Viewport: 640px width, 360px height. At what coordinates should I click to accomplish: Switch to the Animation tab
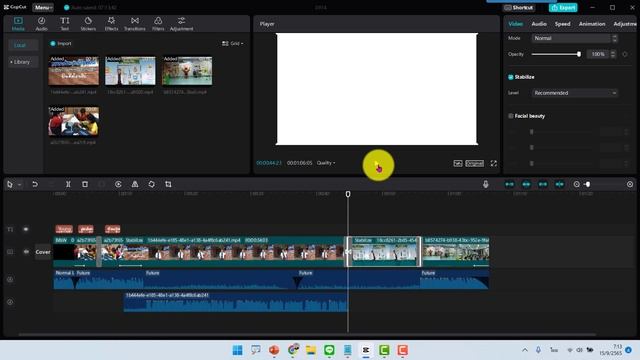592,24
